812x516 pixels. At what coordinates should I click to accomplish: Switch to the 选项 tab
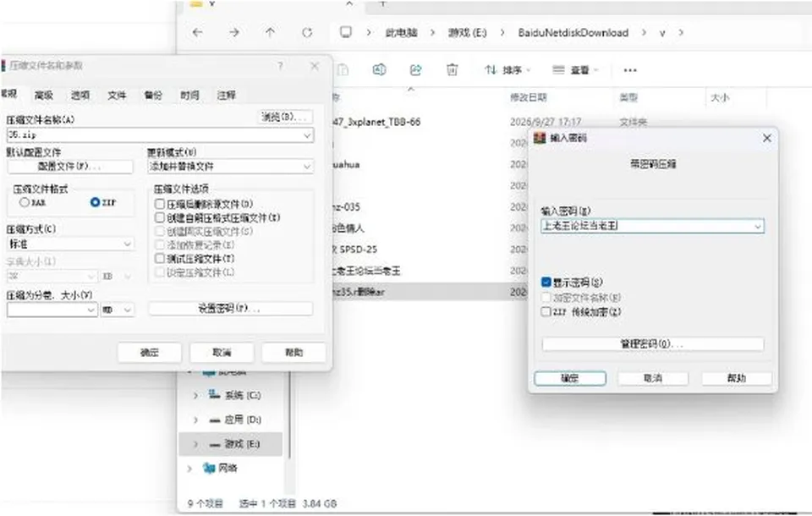tap(80, 95)
